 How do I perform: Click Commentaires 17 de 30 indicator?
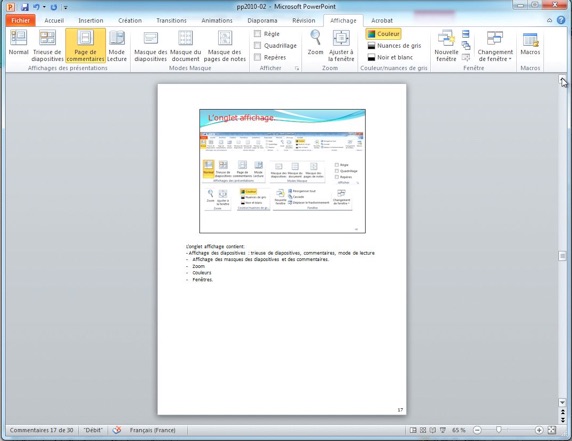click(x=41, y=430)
